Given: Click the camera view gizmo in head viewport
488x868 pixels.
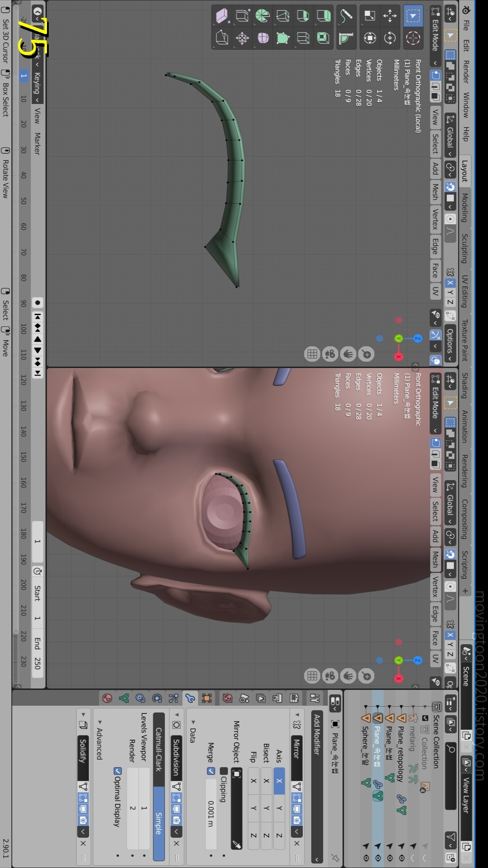Looking at the screenshot, I should [330, 676].
